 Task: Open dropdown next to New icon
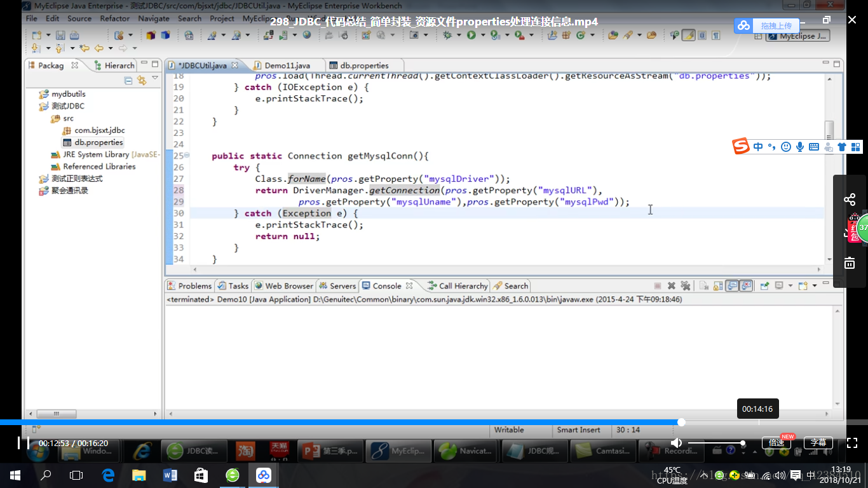48,36
